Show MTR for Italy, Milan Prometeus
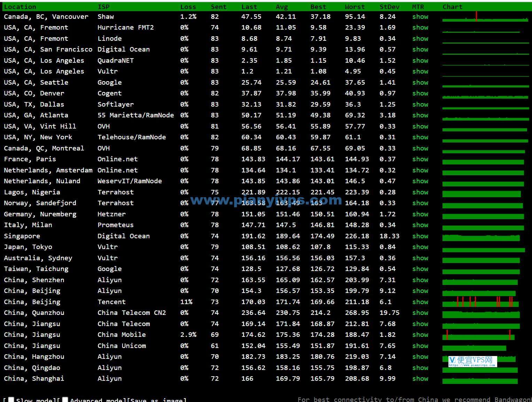This screenshot has width=532, height=402. coord(420,225)
